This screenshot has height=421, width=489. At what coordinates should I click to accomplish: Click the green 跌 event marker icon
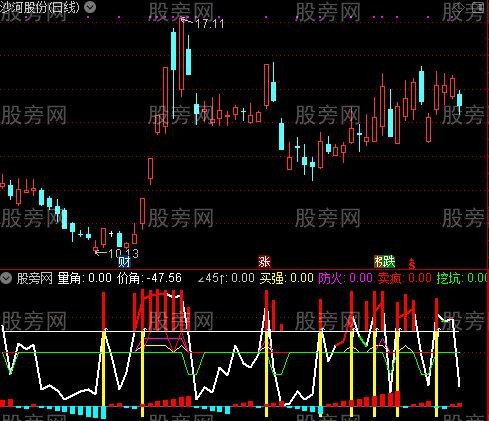pyautogui.click(x=389, y=262)
